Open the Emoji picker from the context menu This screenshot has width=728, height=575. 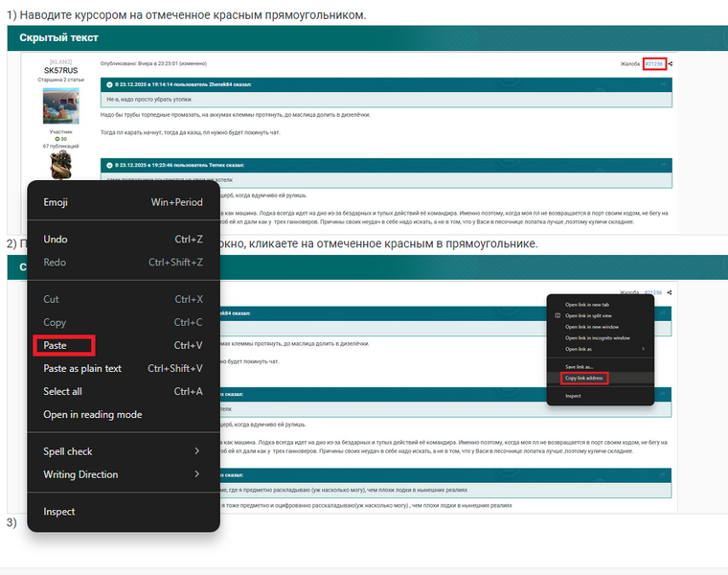point(56,202)
